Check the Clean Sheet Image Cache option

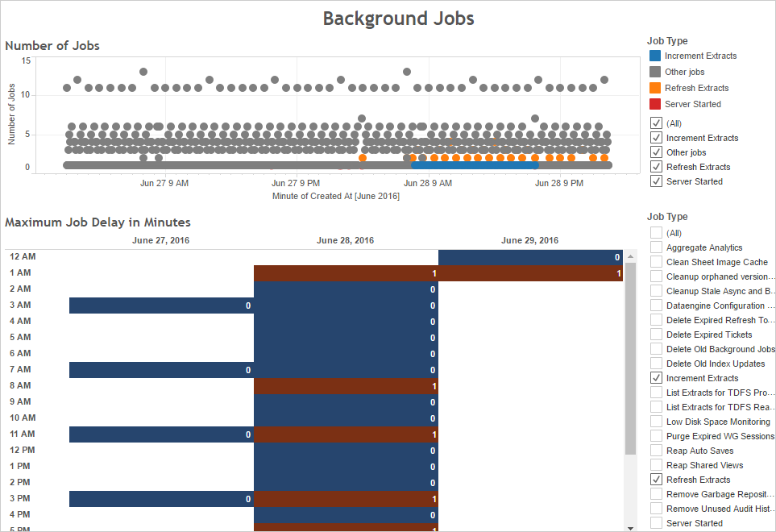point(656,262)
